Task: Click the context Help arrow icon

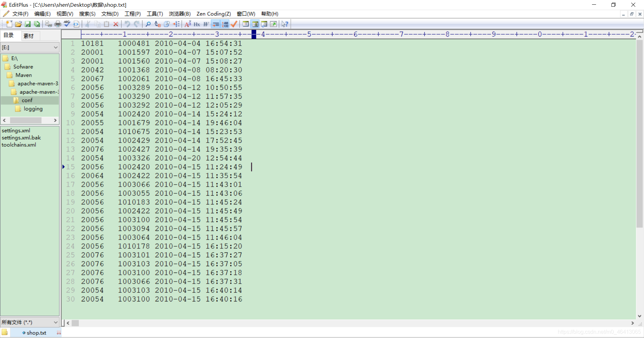Action: [x=285, y=24]
